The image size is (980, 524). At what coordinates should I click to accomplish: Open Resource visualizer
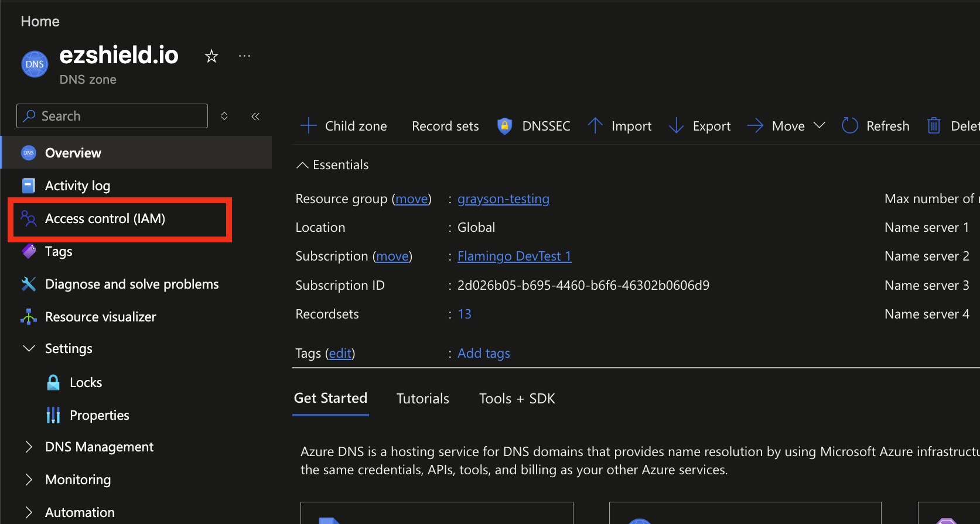click(x=101, y=317)
